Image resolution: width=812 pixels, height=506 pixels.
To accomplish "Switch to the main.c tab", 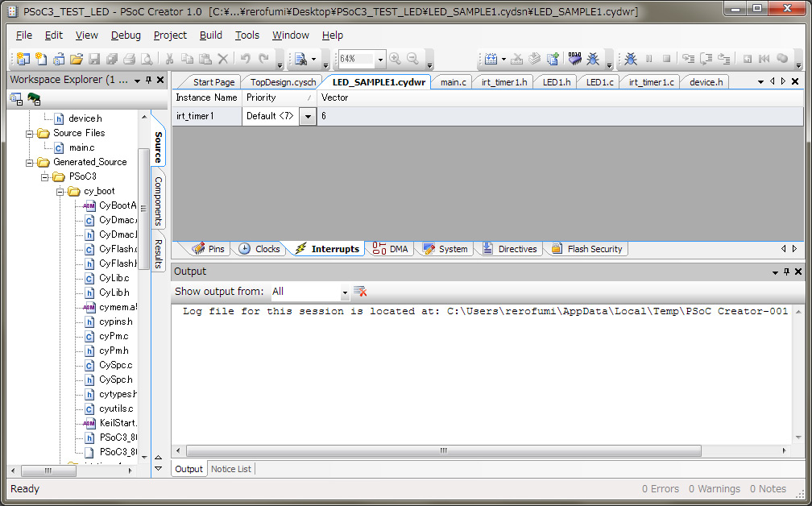I will [453, 82].
